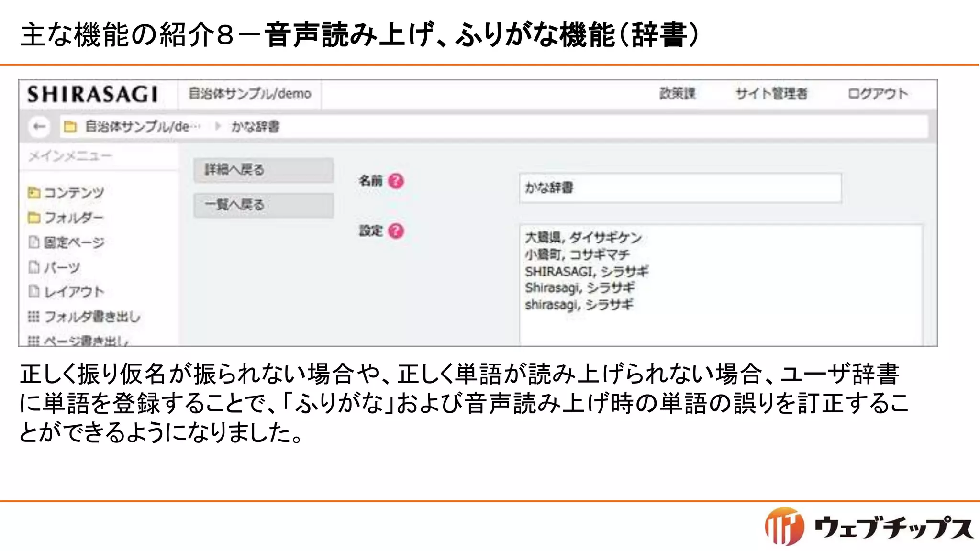980x551 pixels.
Task: Click the 政策課 link
Action: tap(677, 94)
